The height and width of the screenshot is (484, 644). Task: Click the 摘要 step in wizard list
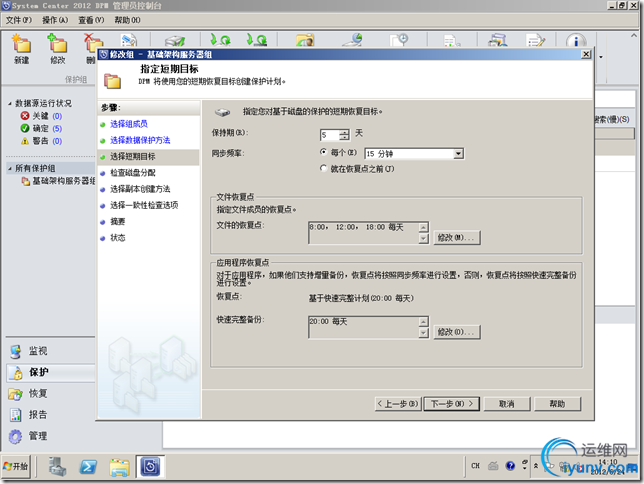117,221
